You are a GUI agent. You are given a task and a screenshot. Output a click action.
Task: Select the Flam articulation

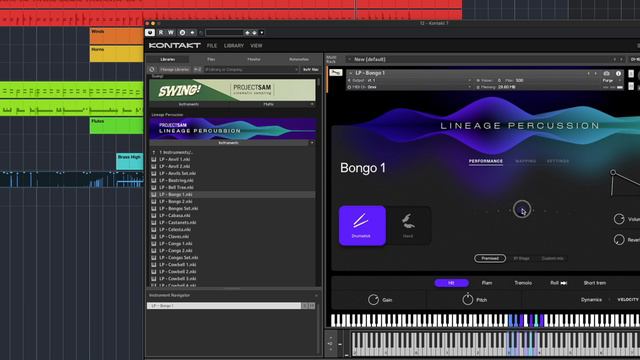point(487,283)
